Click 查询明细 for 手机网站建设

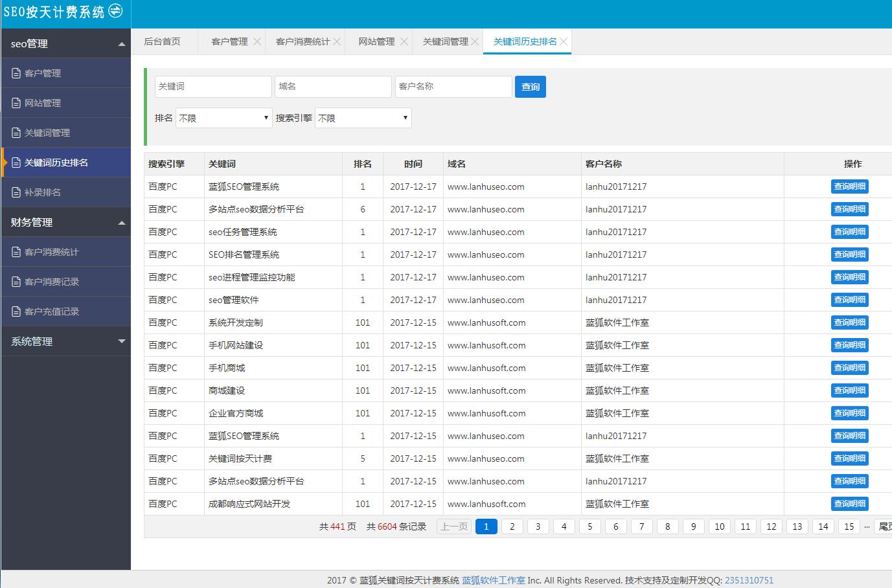pyautogui.click(x=850, y=345)
